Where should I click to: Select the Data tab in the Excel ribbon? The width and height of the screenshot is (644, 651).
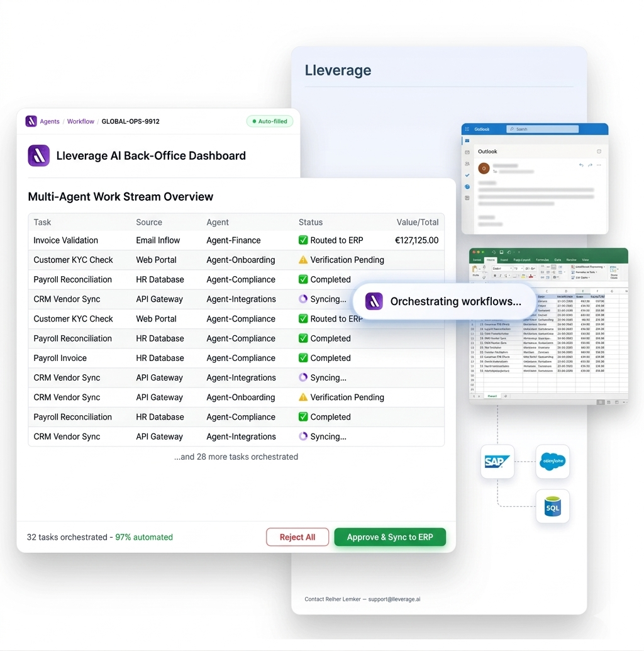(557, 260)
